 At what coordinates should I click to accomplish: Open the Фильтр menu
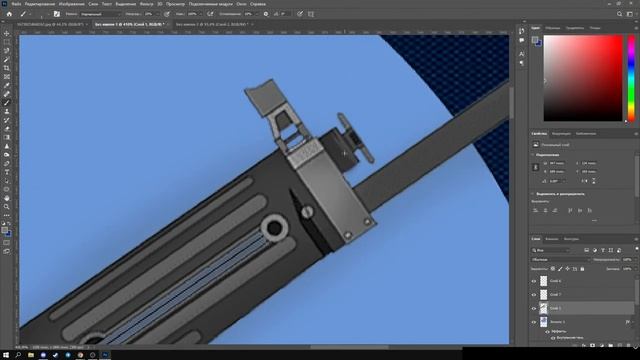point(146,4)
